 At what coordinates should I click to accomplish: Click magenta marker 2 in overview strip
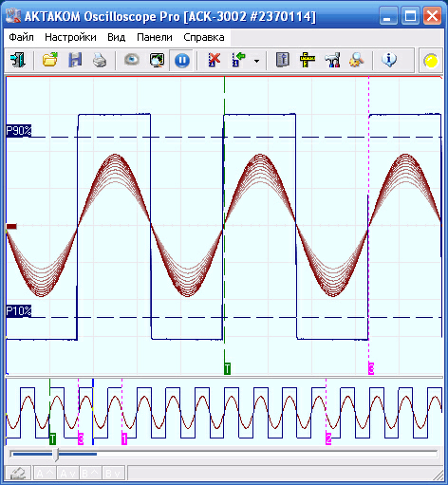click(x=328, y=438)
